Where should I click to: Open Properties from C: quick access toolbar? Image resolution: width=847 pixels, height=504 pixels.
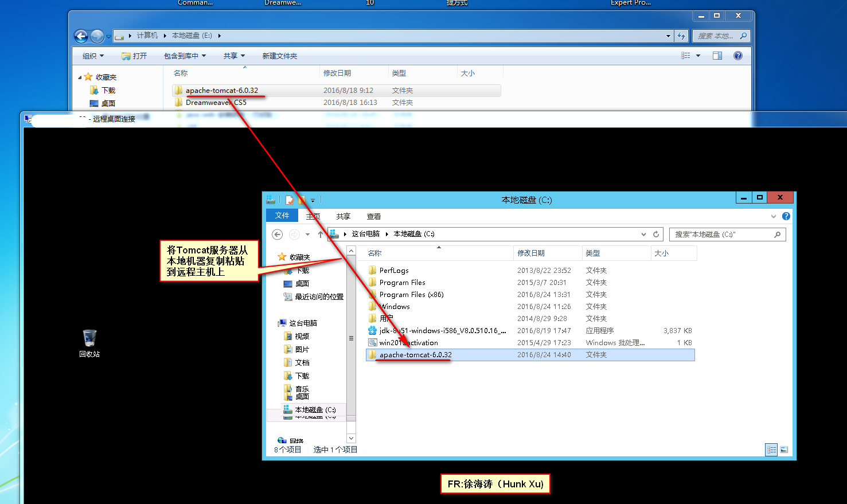point(289,200)
